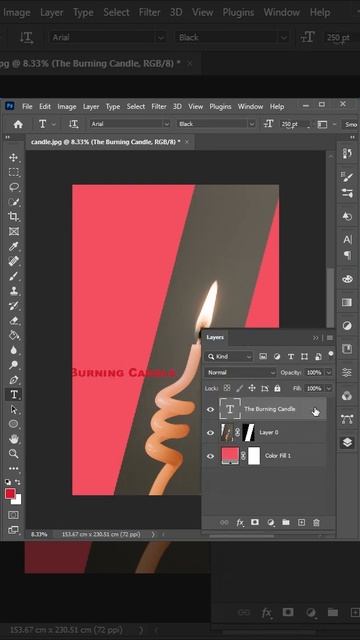The image size is (360, 640).
Task: Open the Window menu
Action: click(x=250, y=107)
